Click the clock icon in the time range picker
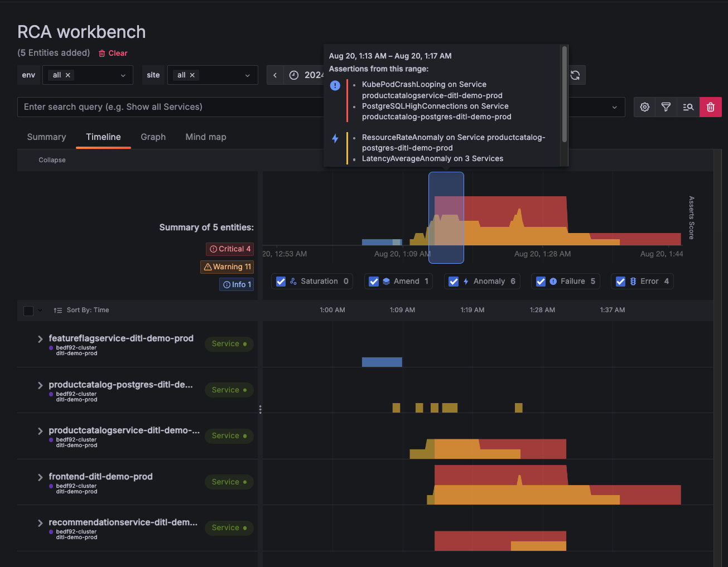 pyautogui.click(x=293, y=75)
